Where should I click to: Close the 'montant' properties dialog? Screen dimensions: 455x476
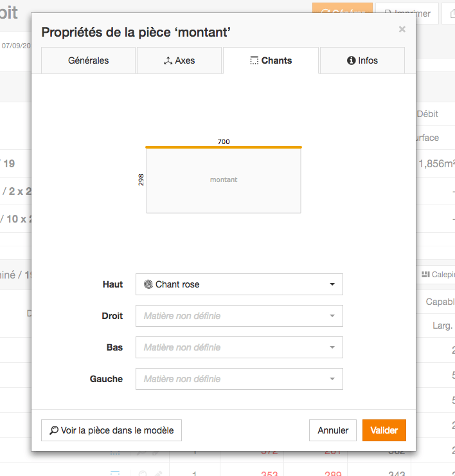[402, 29]
